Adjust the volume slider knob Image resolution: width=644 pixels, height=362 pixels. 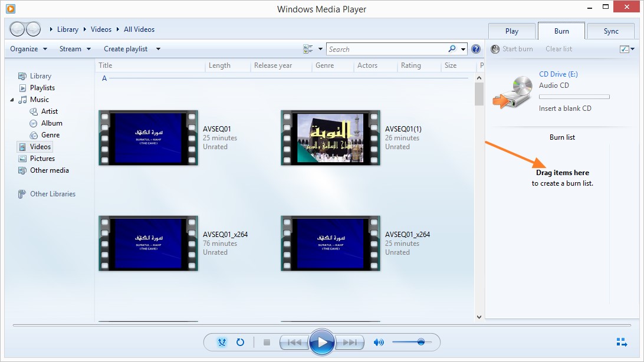point(420,341)
